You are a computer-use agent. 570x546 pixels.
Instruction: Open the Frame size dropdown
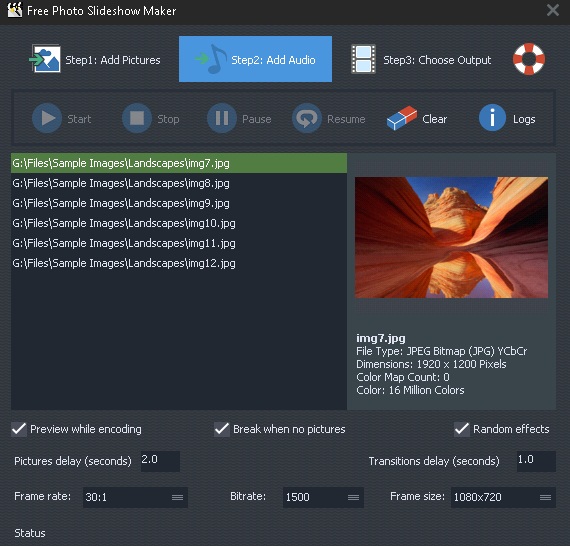(x=503, y=497)
